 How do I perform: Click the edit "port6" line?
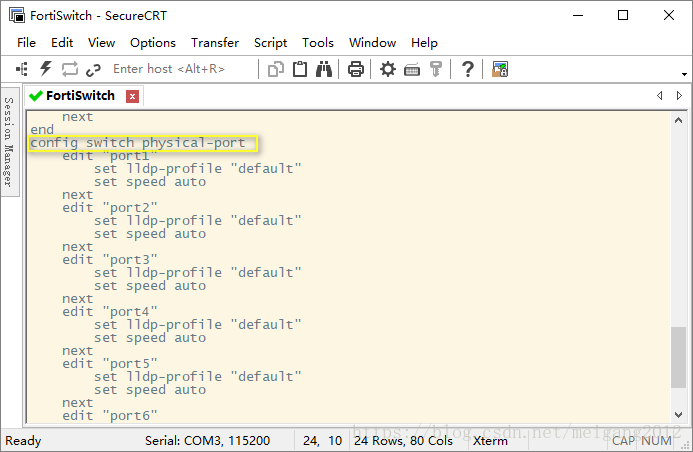(x=110, y=416)
